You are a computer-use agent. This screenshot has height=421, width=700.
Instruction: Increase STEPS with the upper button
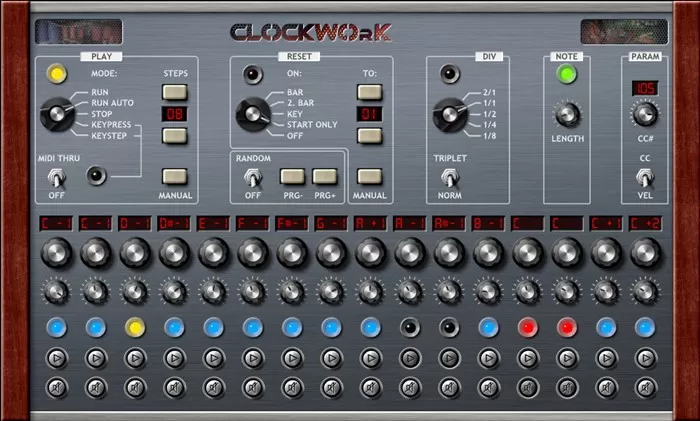click(x=175, y=92)
